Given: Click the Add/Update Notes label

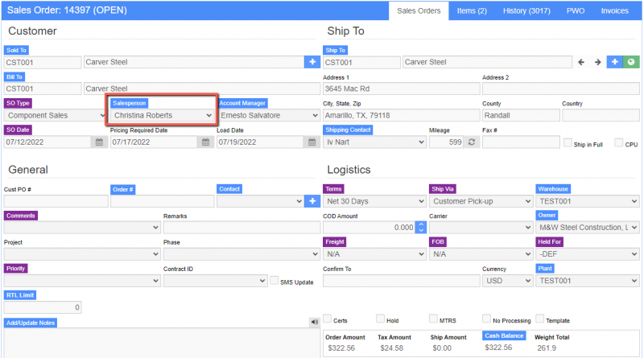Looking at the screenshot, I should pyautogui.click(x=31, y=323).
